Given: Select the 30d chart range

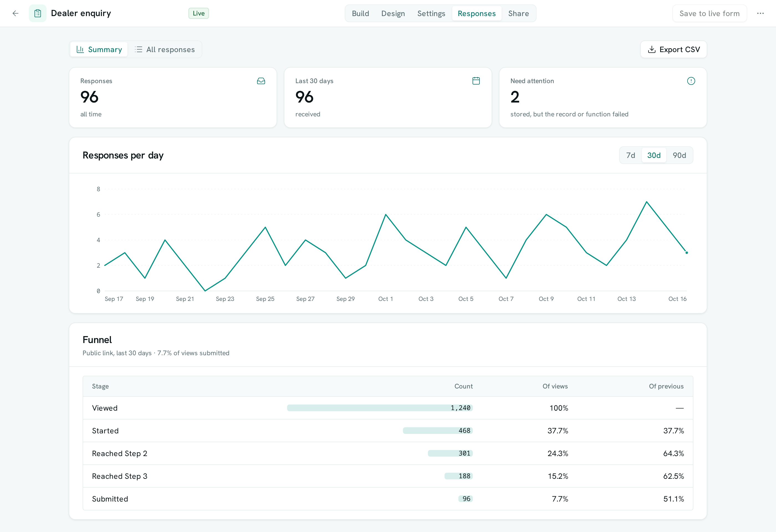Looking at the screenshot, I should click(x=654, y=155).
